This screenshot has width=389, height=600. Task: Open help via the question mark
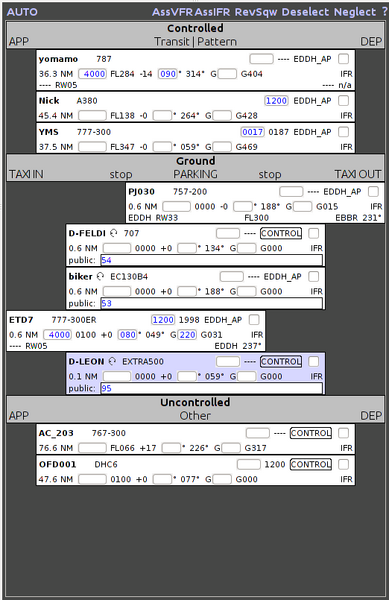(x=384, y=12)
